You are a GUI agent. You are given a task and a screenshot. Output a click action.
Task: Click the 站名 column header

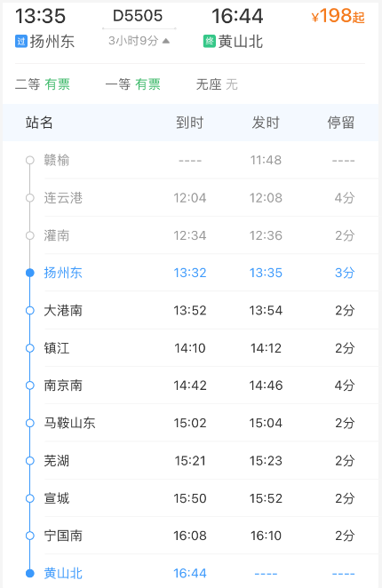(39, 123)
